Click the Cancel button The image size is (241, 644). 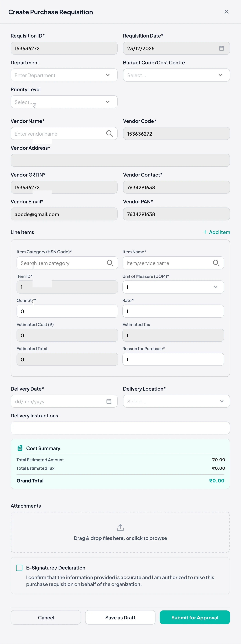pyautogui.click(x=46, y=618)
